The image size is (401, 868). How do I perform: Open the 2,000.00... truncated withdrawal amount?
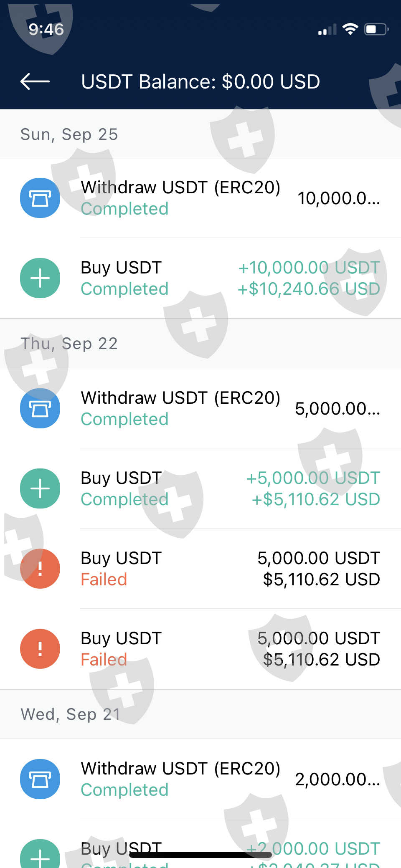pyautogui.click(x=338, y=779)
